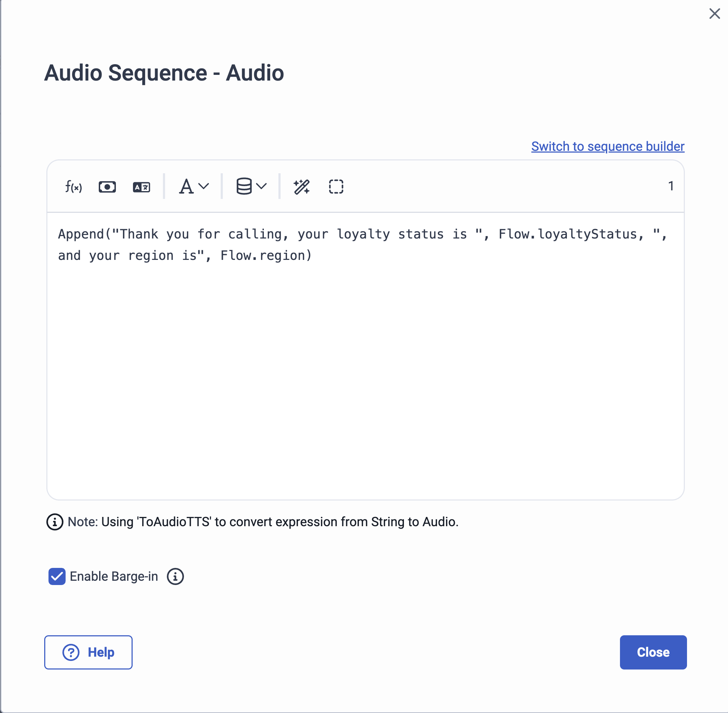Screen dimensions: 728x713
Task: Click info icon next to Enable Barge-in
Action: pos(175,576)
